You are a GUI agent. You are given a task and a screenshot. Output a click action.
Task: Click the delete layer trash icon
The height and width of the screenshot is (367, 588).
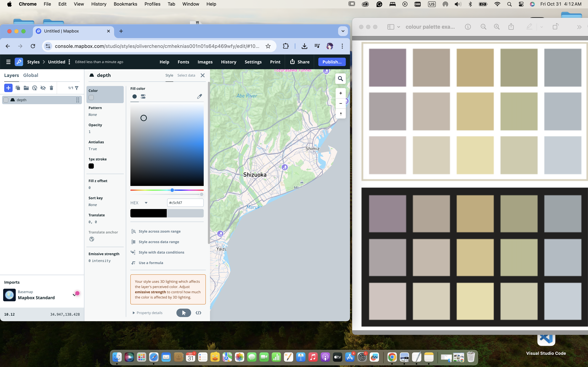(51, 88)
